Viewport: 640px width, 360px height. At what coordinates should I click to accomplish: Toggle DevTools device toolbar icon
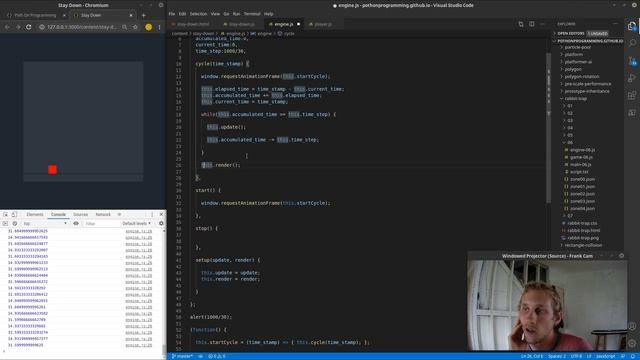click(x=14, y=214)
